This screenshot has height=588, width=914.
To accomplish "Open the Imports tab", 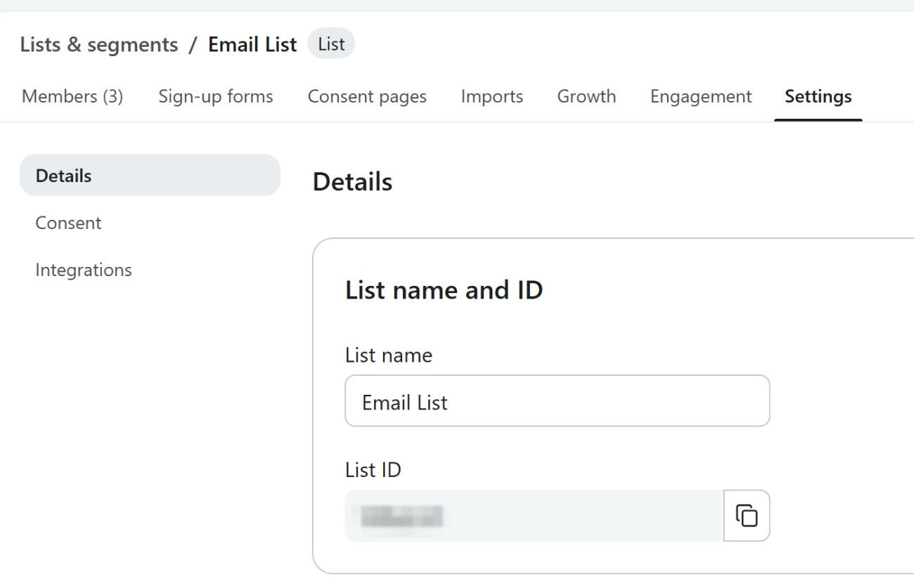I will pyautogui.click(x=492, y=96).
